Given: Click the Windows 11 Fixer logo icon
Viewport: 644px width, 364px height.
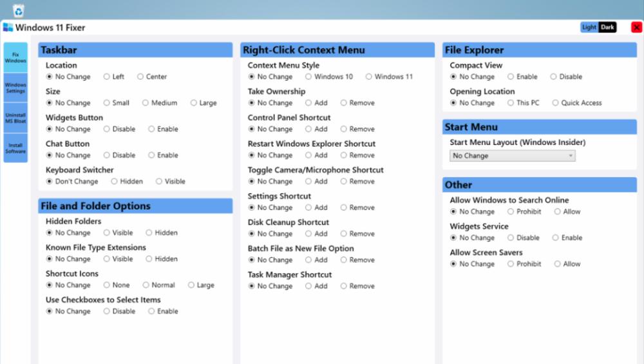Looking at the screenshot, I should tap(8, 28).
